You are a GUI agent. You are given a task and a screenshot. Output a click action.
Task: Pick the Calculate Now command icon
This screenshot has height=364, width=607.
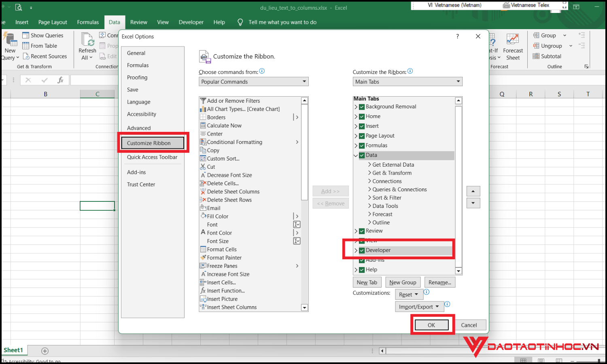[203, 125]
